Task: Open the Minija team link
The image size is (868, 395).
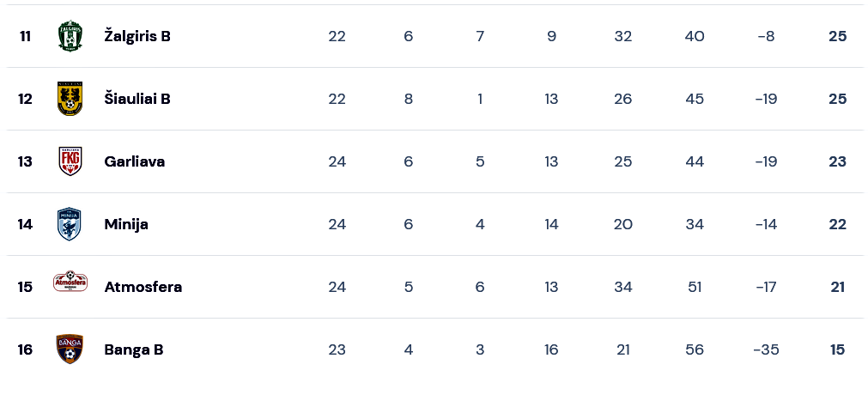Action: pos(126,224)
